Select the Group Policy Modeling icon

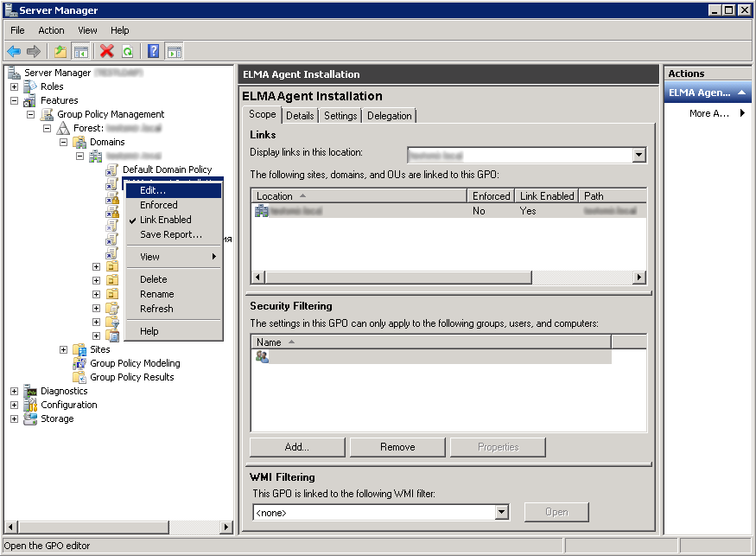pyautogui.click(x=79, y=363)
